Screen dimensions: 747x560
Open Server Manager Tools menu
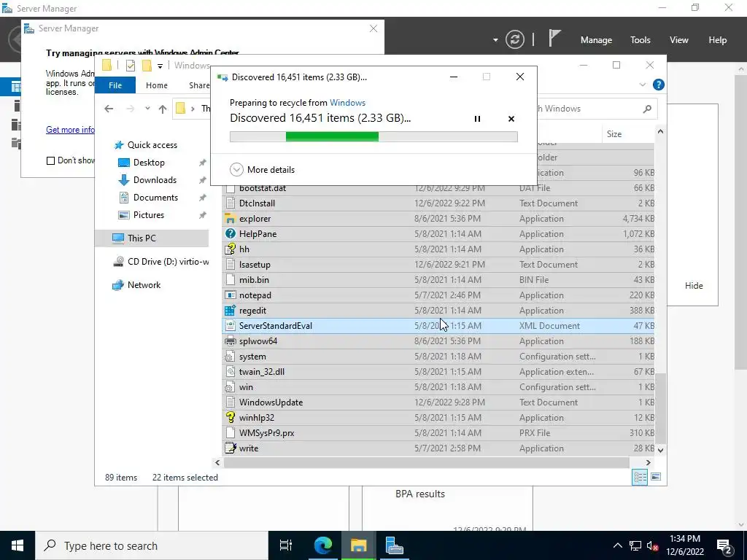pyautogui.click(x=640, y=40)
